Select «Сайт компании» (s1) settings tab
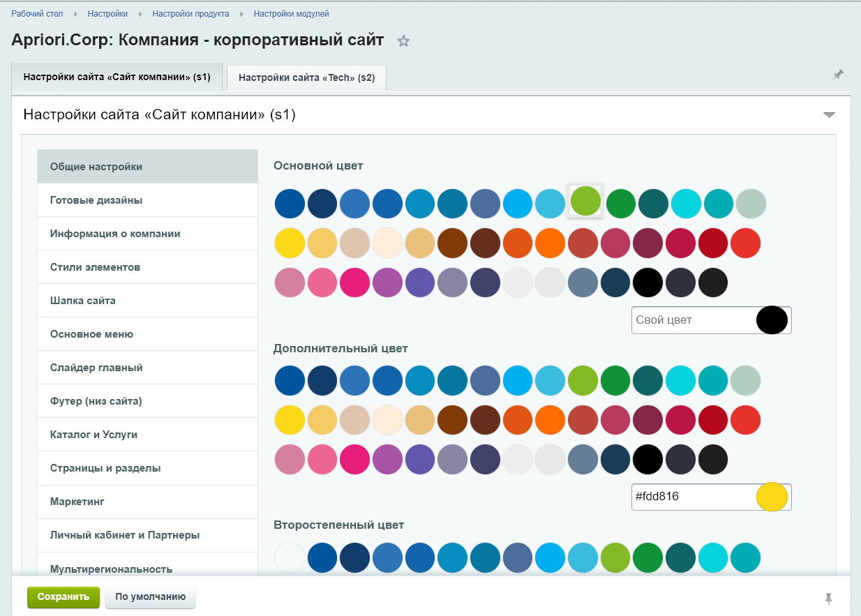 tap(117, 77)
